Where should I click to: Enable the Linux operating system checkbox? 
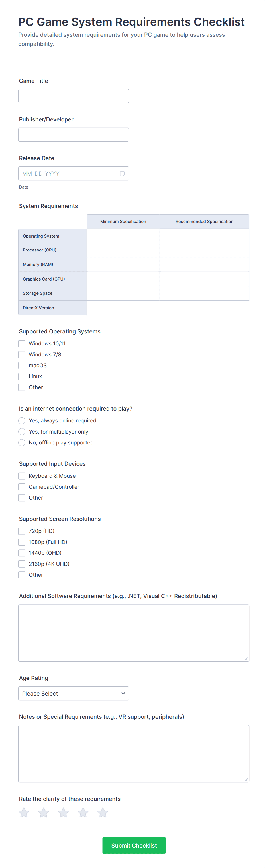click(x=22, y=376)
